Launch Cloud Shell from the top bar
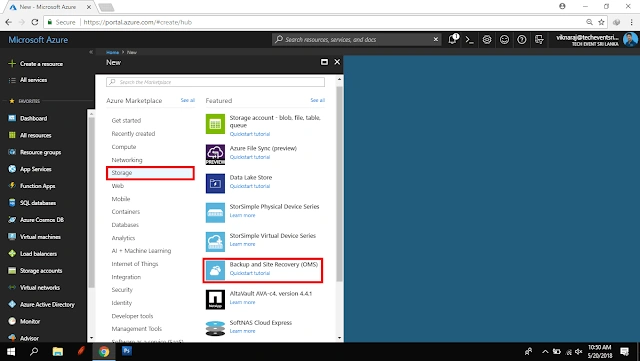This screenshot has height=361, width=640. pyautogui.click(x=470, y=40)
